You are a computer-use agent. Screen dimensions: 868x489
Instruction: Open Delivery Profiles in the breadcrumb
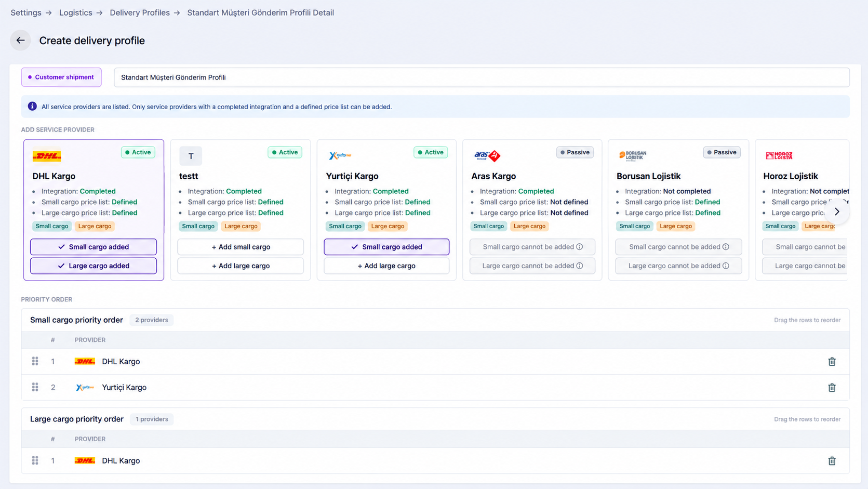pos(140,12)
